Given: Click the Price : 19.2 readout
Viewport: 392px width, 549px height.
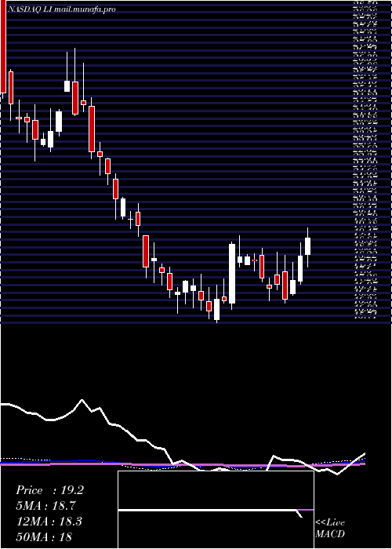Looking at the screenshot, I should pyautogui.click(x=49, y=490).
